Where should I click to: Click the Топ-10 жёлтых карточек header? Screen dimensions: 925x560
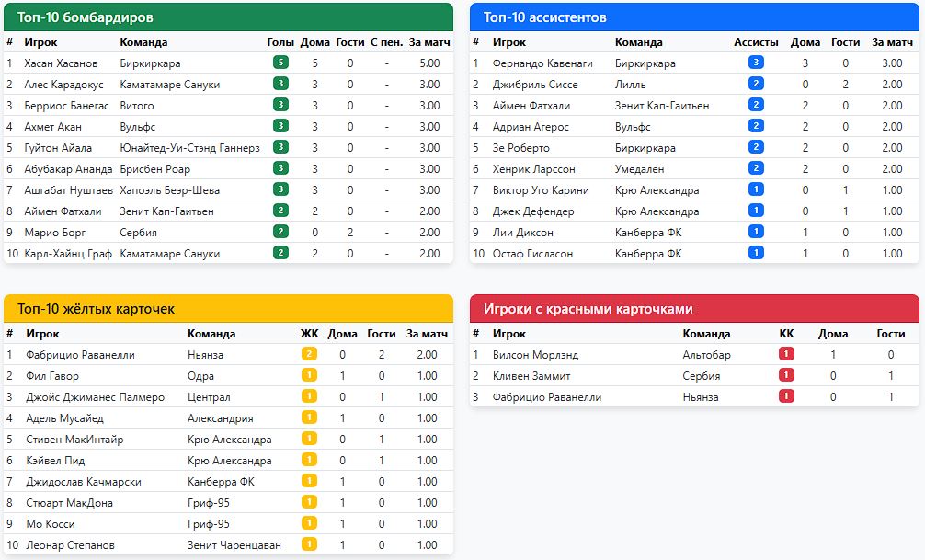96,309
